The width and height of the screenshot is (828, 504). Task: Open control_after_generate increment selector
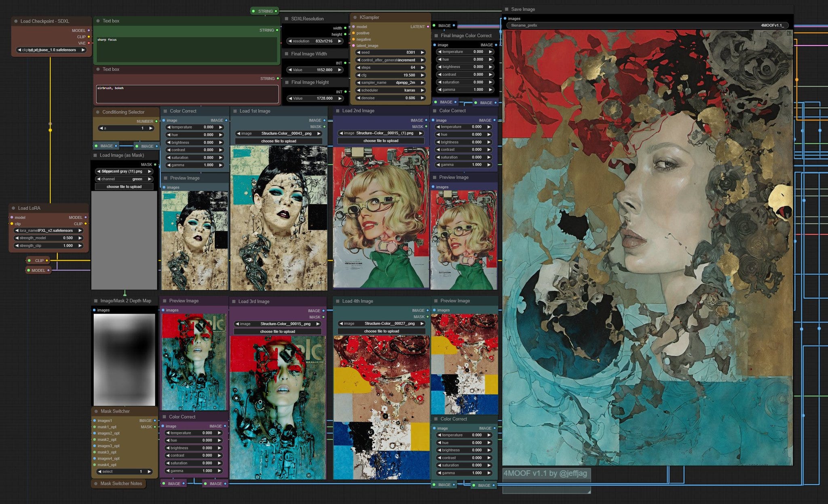tap(390, 60)
